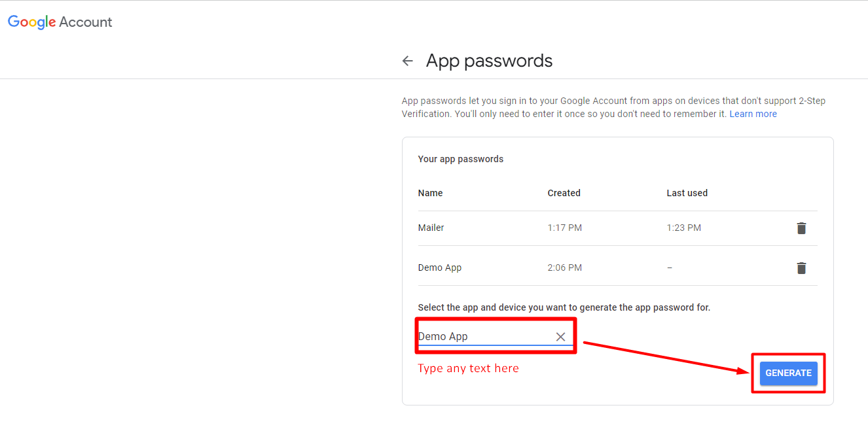
Task: Click the Name column header
Action: pyautogui.click(x=431, y=193)
